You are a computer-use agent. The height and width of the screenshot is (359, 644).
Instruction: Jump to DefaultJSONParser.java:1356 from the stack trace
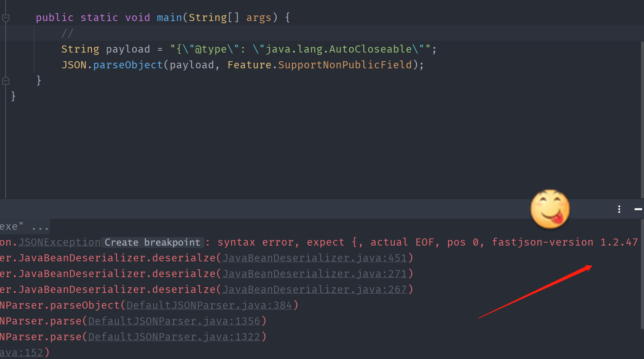point(174,321)
